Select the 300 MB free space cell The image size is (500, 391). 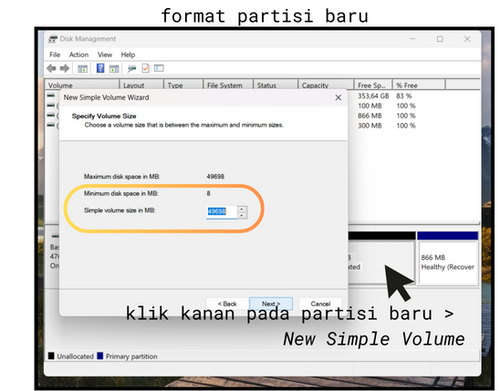[x=370, y=126]
